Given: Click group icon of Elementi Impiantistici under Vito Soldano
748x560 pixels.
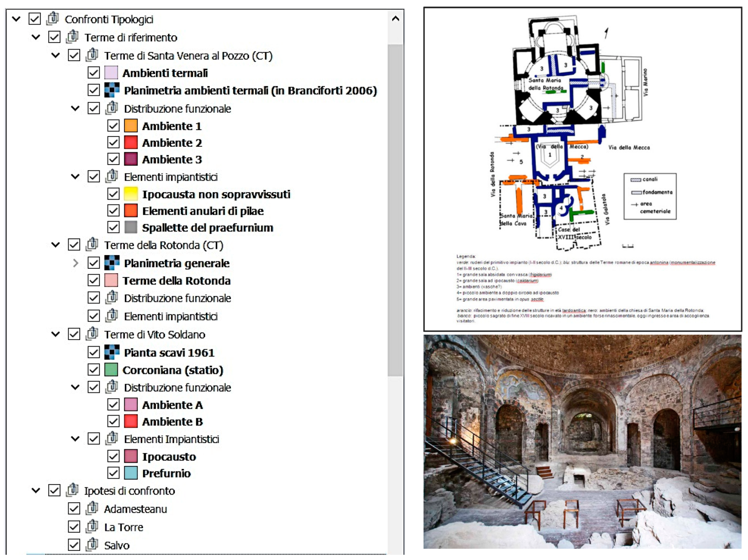Looking at the screenshot, I should [x=111, y=438].
